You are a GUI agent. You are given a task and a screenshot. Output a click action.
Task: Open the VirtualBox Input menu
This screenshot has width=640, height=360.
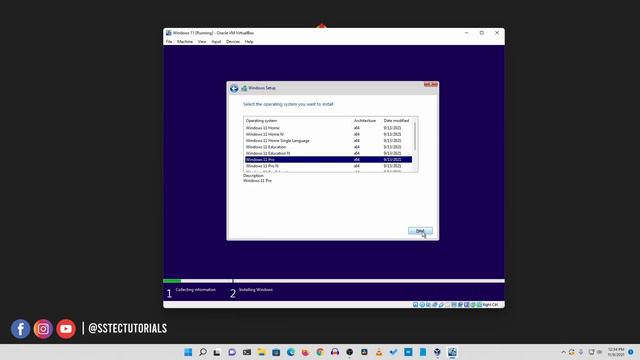point(216,42)
